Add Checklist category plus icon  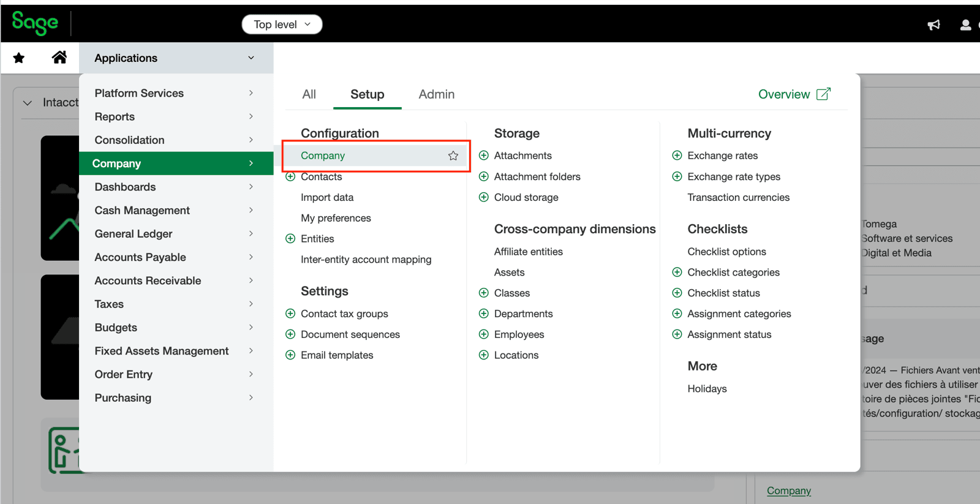[677, 272]
